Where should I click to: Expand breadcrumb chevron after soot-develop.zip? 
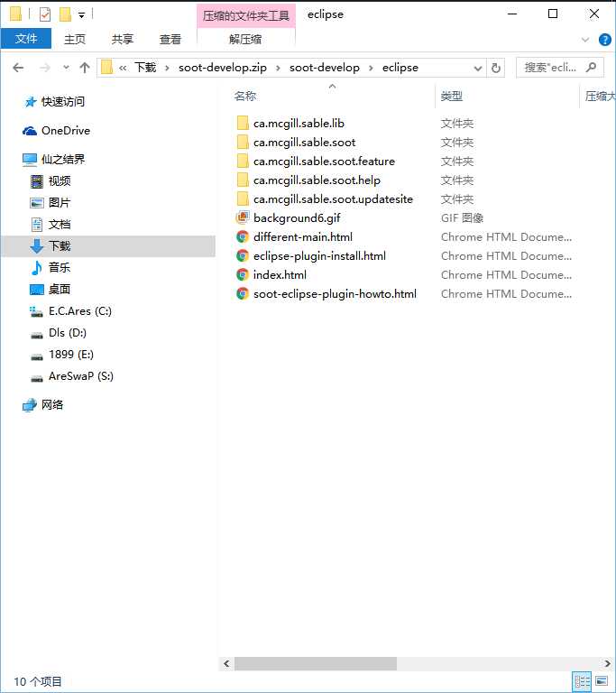[278, 68]
